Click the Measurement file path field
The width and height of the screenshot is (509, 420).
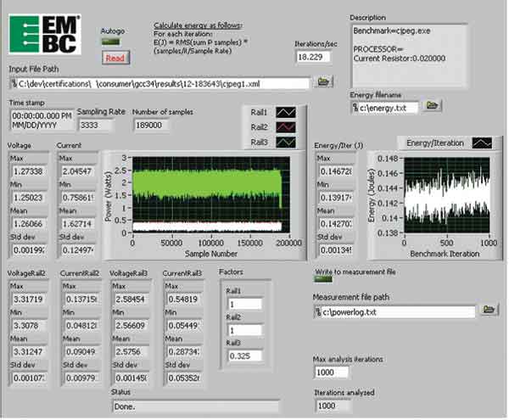tap(395, 312)
